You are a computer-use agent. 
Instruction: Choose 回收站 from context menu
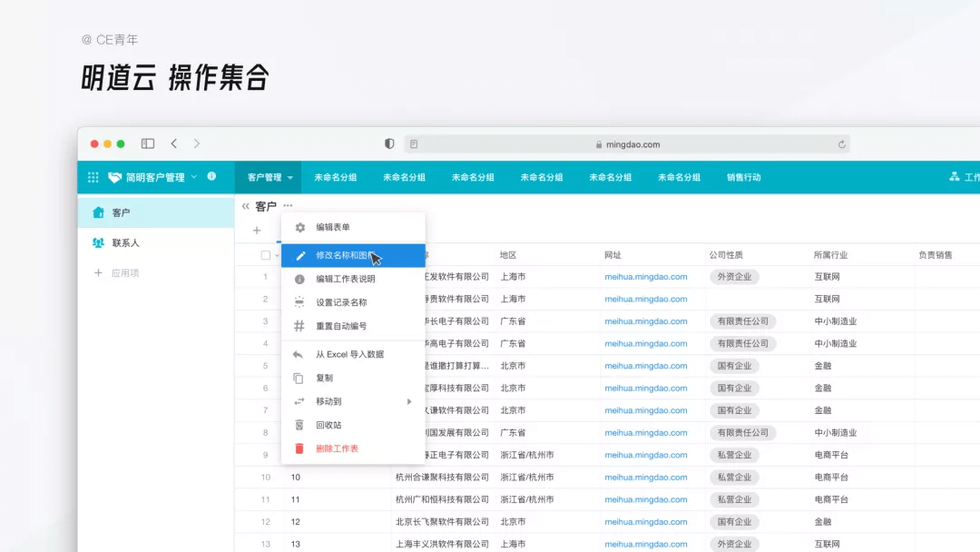tap(353, 425)
